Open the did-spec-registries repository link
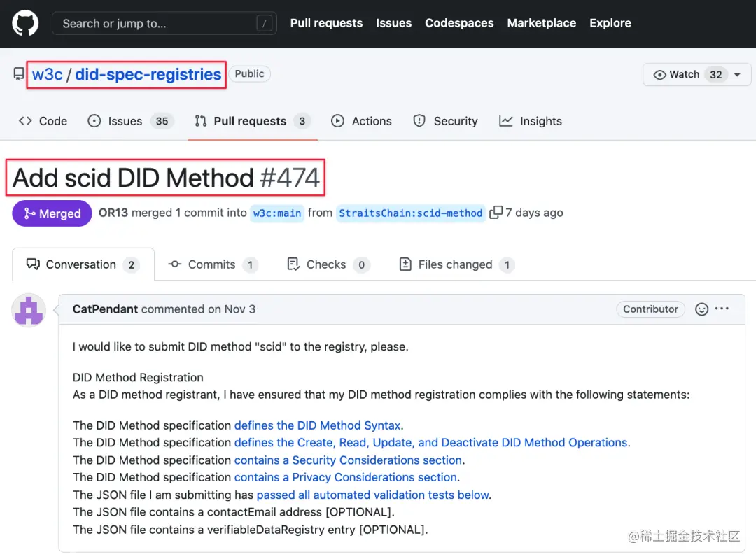 pos(148,74)
